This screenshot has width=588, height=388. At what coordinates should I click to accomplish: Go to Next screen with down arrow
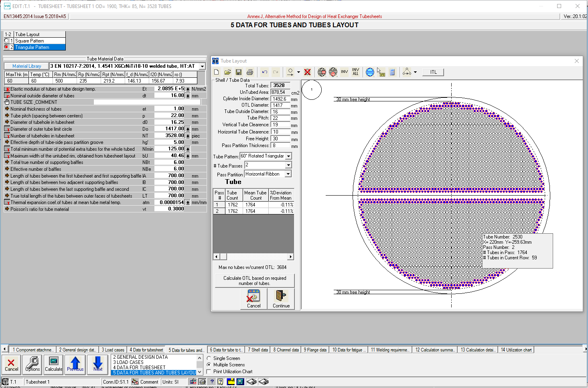[98, 364]
